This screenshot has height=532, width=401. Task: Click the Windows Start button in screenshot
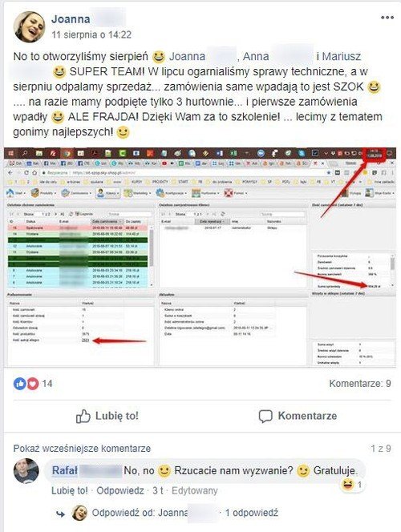[11, 153]
